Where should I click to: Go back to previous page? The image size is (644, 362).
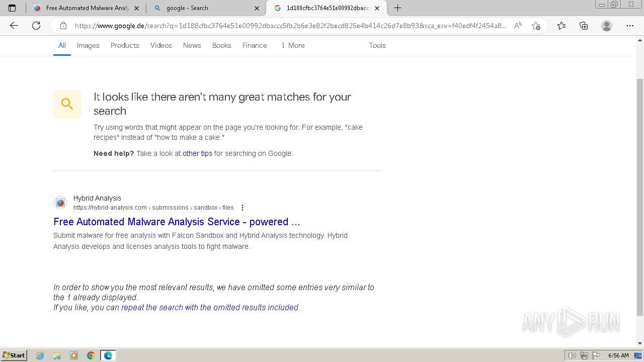point(14,26)
